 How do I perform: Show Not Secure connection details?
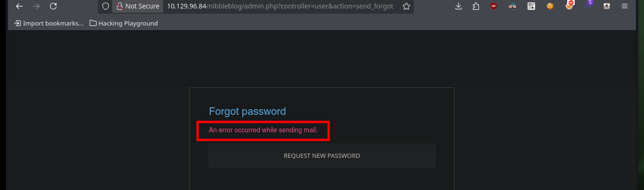coord(138,6)
